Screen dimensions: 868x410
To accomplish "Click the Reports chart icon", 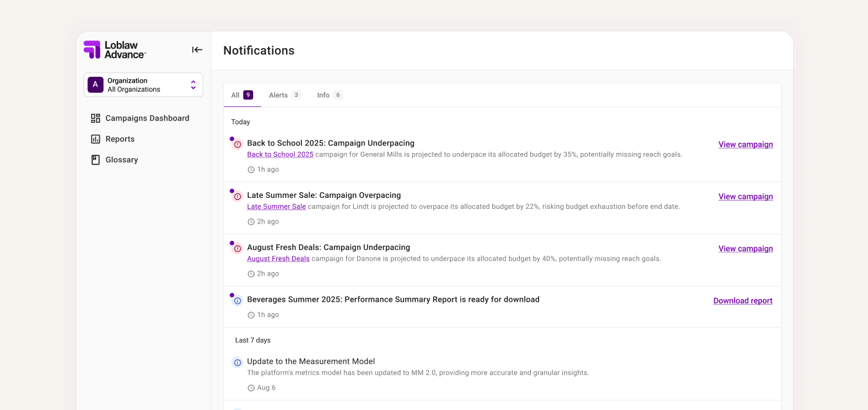I will (96, 139).
